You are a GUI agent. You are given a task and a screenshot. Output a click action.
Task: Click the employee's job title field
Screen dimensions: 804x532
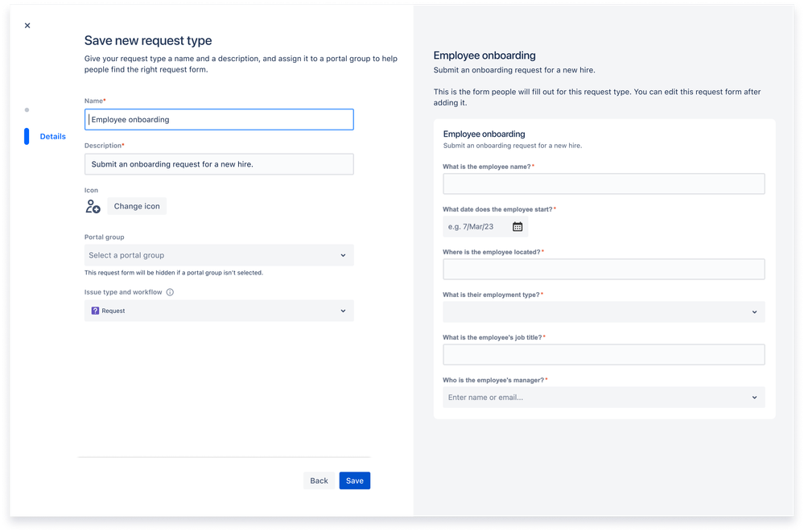pyautogui.click(x=604, y=354)
